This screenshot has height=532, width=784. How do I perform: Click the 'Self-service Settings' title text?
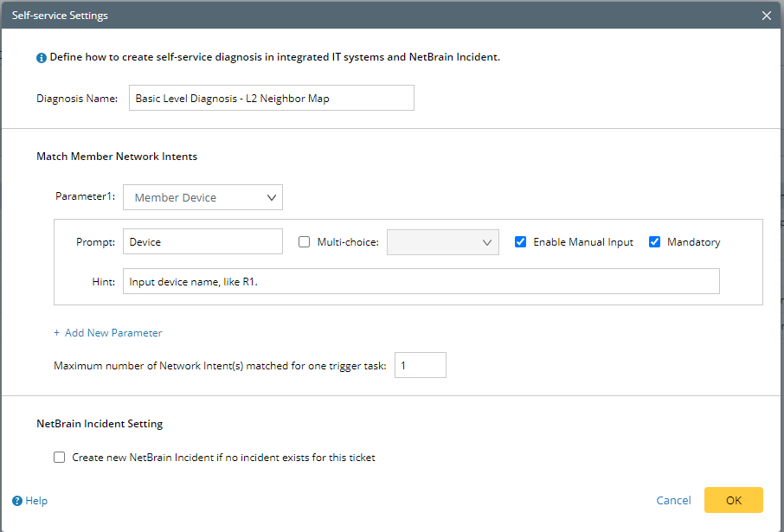60,16
